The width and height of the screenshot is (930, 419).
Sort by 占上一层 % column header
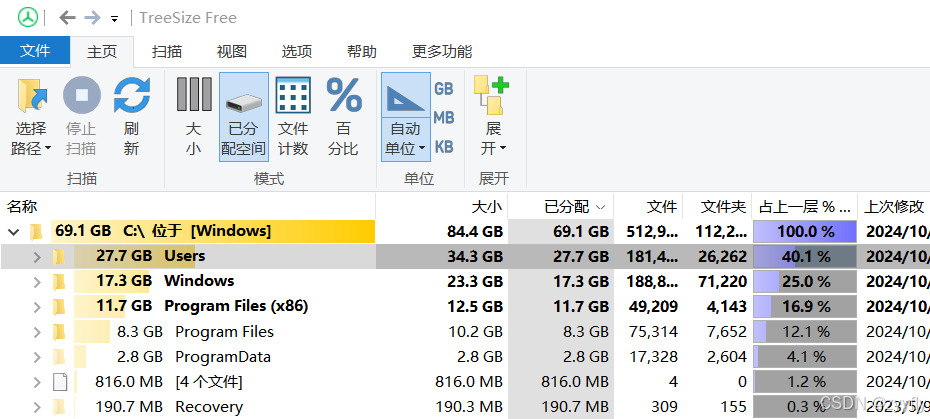[x=805, y=207]
